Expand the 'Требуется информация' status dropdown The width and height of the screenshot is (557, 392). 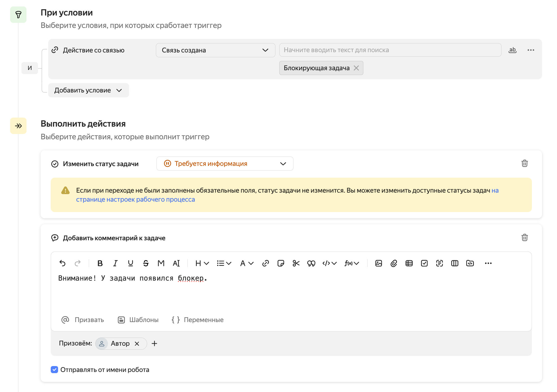click(x=225, y=164)
